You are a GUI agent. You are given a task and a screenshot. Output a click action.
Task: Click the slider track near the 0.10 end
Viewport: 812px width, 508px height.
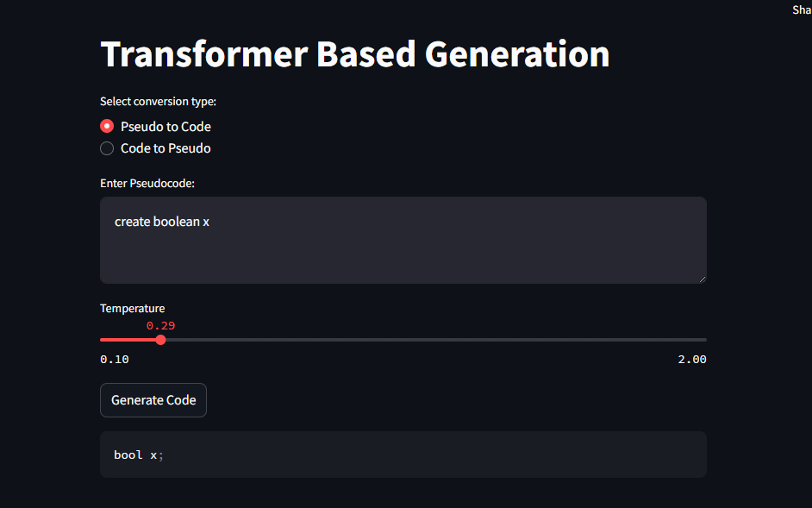(x=112, y=340)
